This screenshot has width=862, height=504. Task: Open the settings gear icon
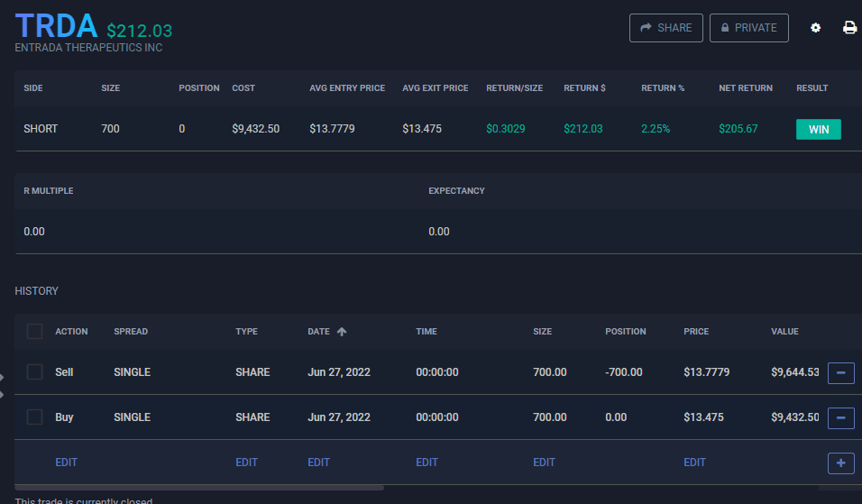[816, 28]
